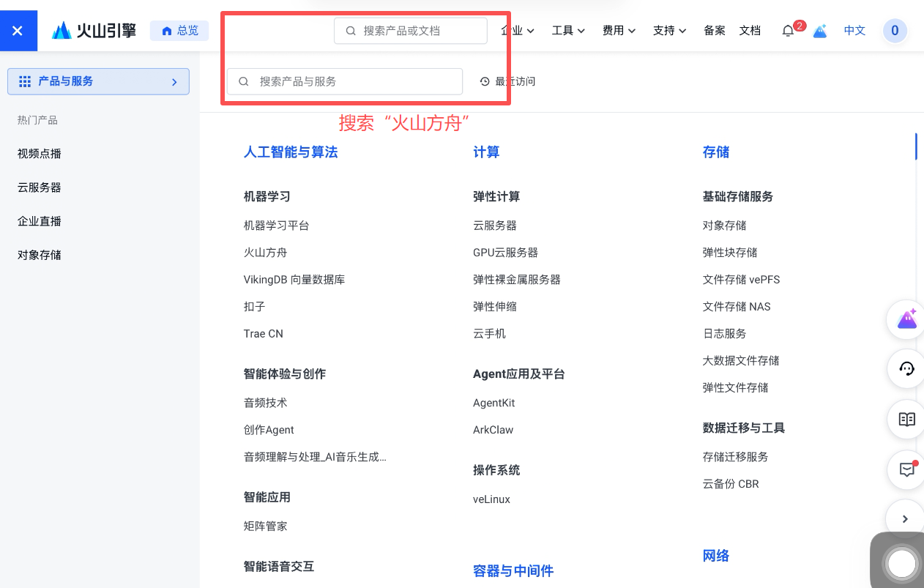Open 弹性裸金属服务器 link
This screenshot has width=924, height=588.
point(517,280)
